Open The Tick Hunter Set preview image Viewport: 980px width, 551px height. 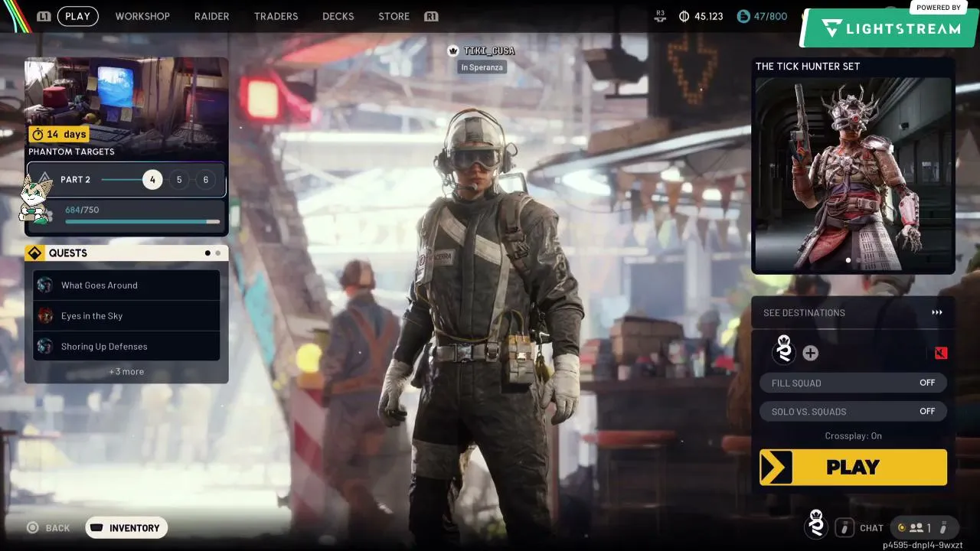pyautogui.click(x=853, y=174)
